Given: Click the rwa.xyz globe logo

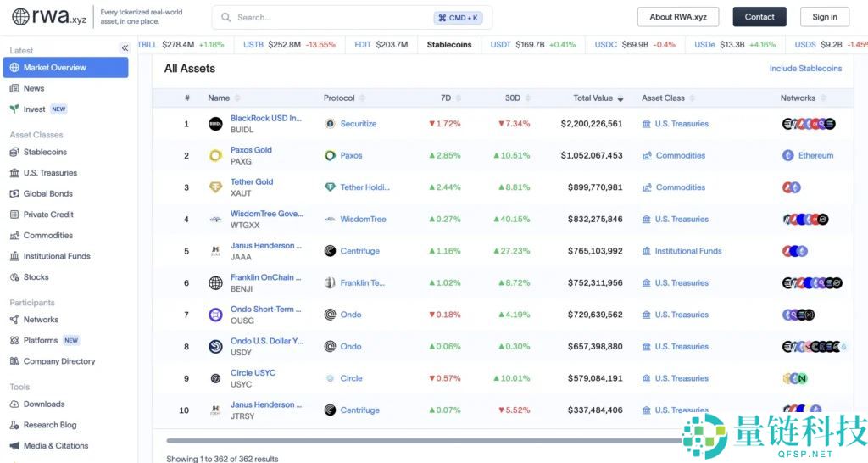Looking at the screenshot, I should [21, 17].
